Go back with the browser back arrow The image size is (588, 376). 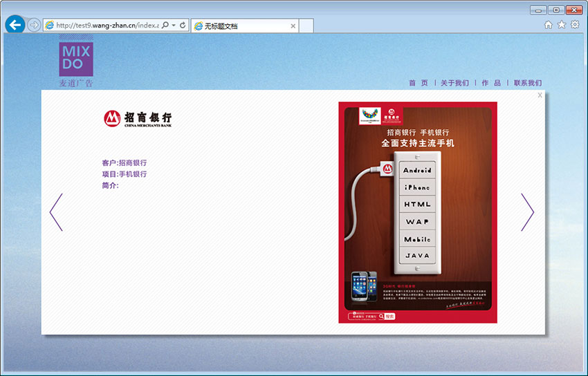click(15, 25)
